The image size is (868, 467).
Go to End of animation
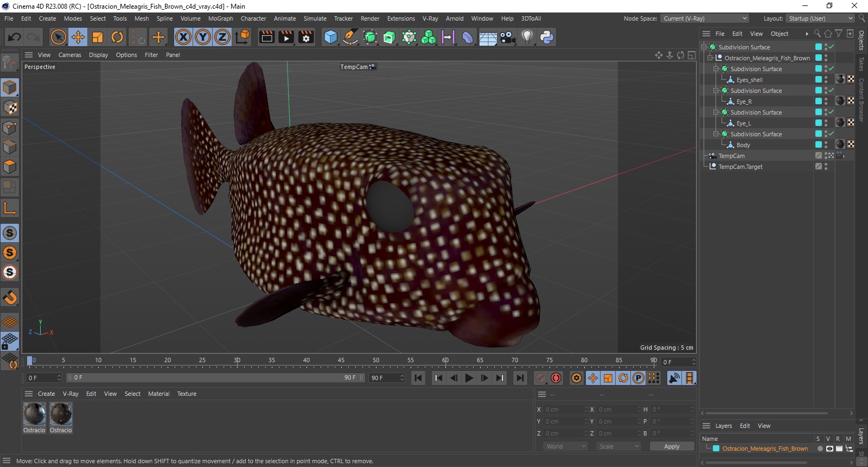pos(520,378)
